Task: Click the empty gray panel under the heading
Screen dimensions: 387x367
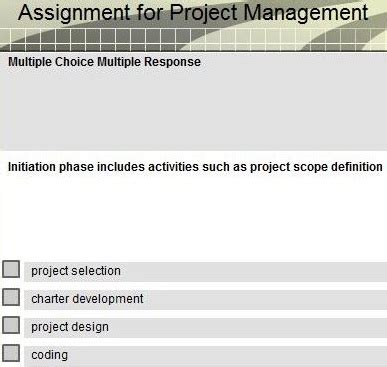Action: tap(193, 108)
